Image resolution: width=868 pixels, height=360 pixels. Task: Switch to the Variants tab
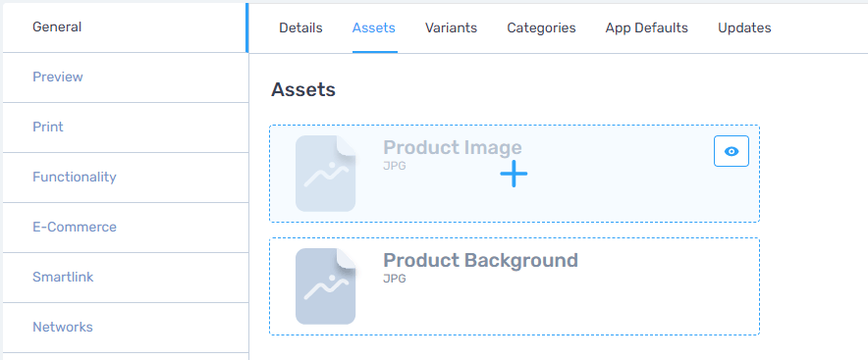tap(451, 27)
